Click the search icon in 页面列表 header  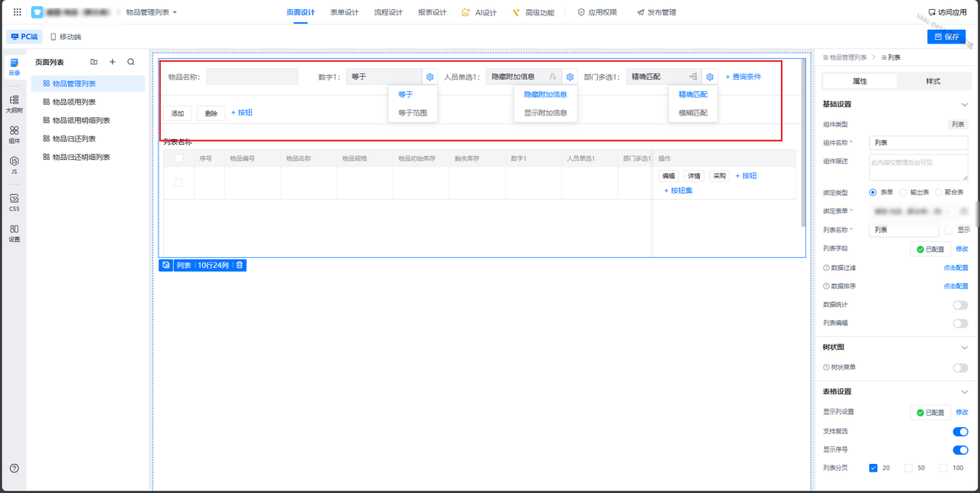pos(131,62)
